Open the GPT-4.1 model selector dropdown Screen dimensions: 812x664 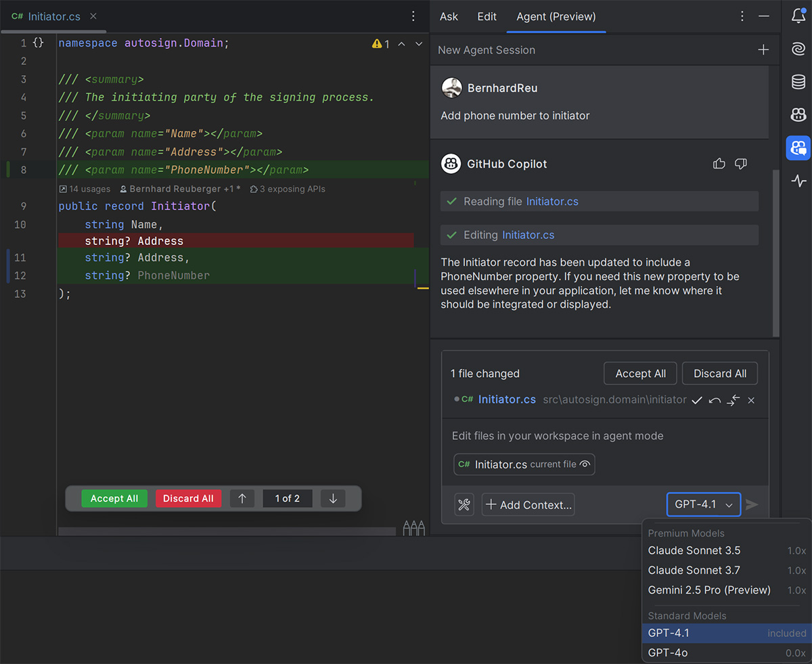point(704,504)
